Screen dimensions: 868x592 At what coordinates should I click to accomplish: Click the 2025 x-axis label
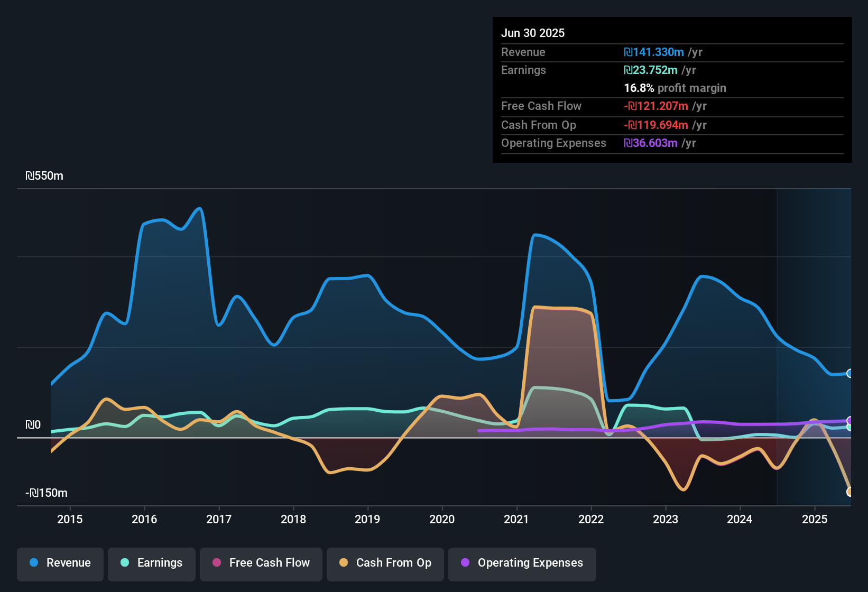point(815,519)
